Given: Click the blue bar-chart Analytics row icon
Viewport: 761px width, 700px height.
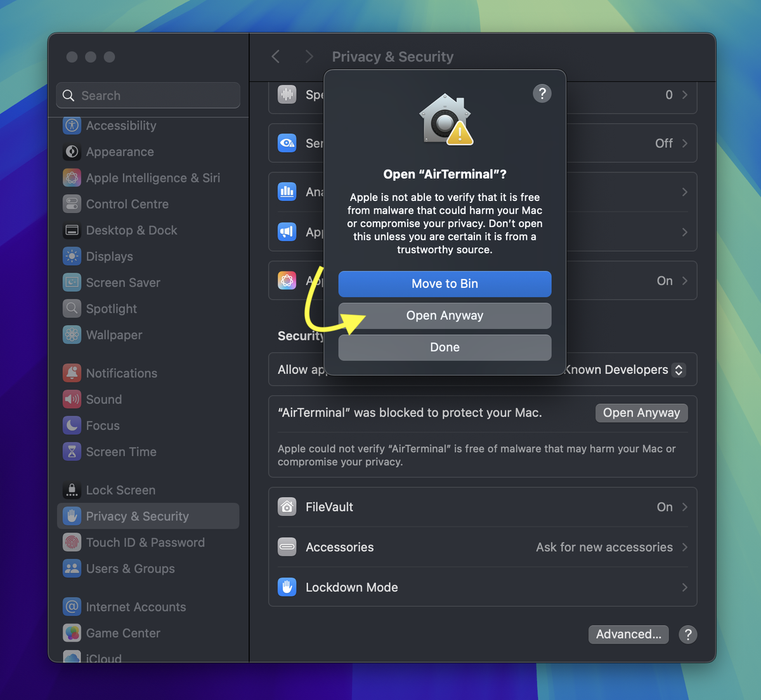Looking at the screenshot, I should pyautogui.click(x=287, y=191).
